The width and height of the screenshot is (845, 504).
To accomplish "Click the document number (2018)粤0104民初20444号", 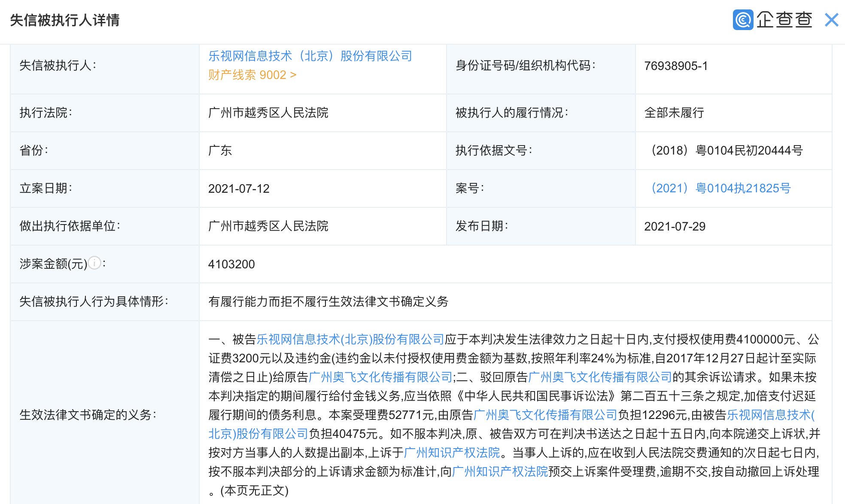I will point(727,151).
